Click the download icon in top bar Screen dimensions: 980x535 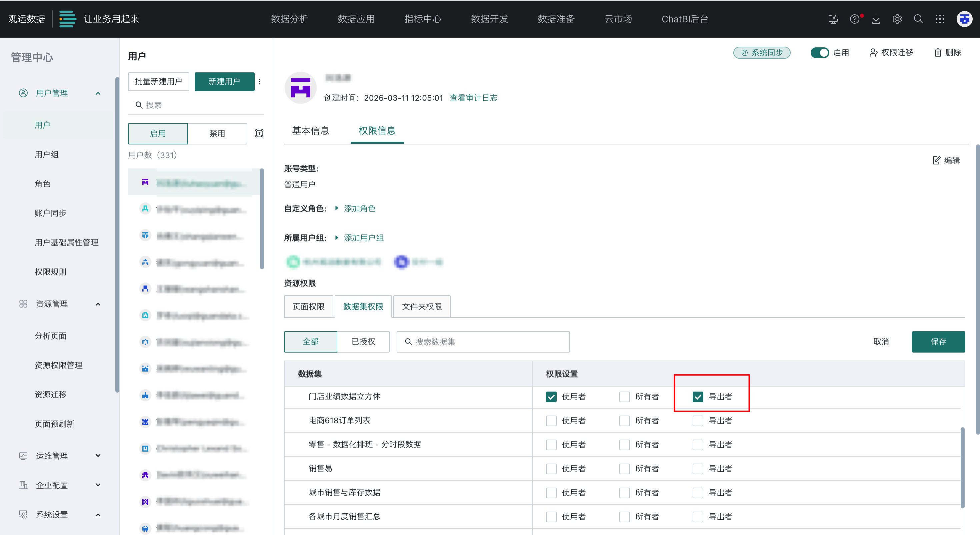tap(876, 19)
